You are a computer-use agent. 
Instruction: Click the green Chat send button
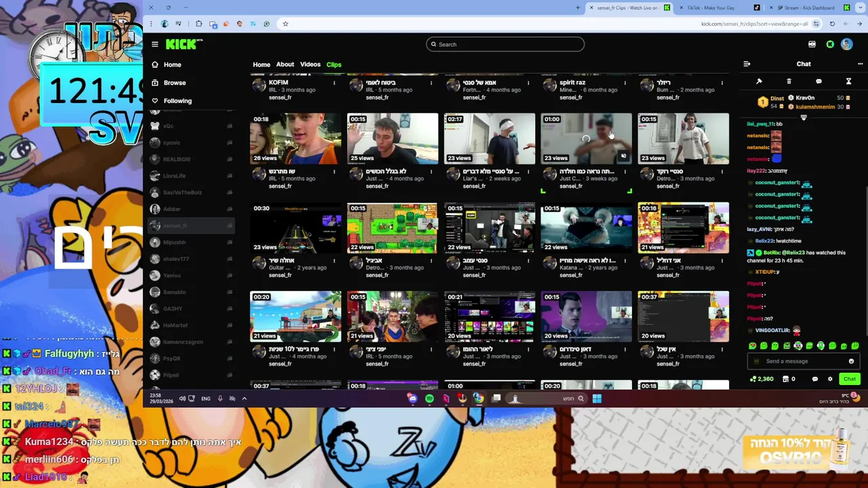coord(849,379)
